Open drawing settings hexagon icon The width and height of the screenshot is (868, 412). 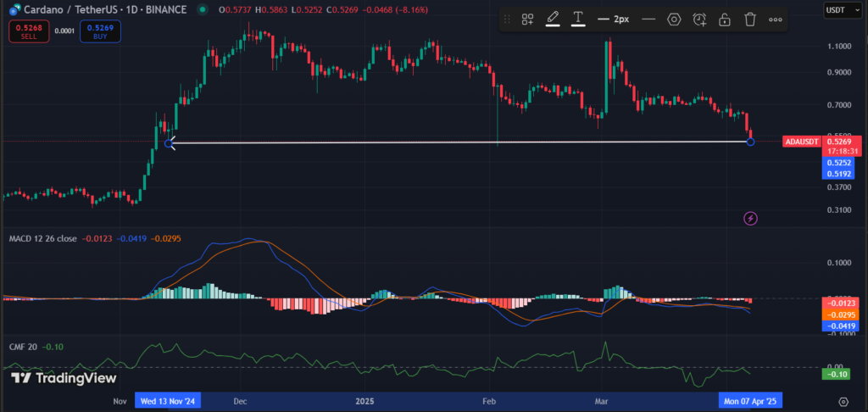[674, 19]
